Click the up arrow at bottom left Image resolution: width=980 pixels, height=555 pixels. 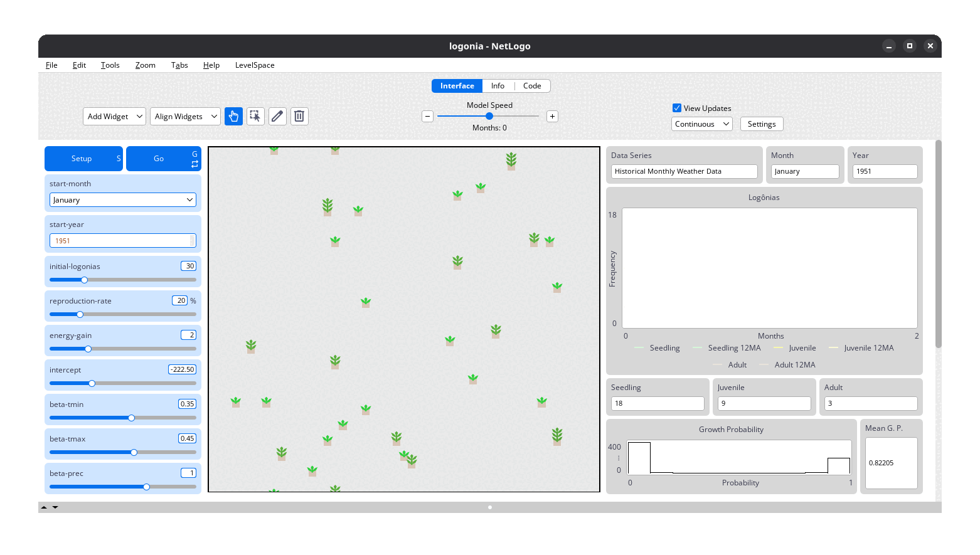click(x=44, y=507)
